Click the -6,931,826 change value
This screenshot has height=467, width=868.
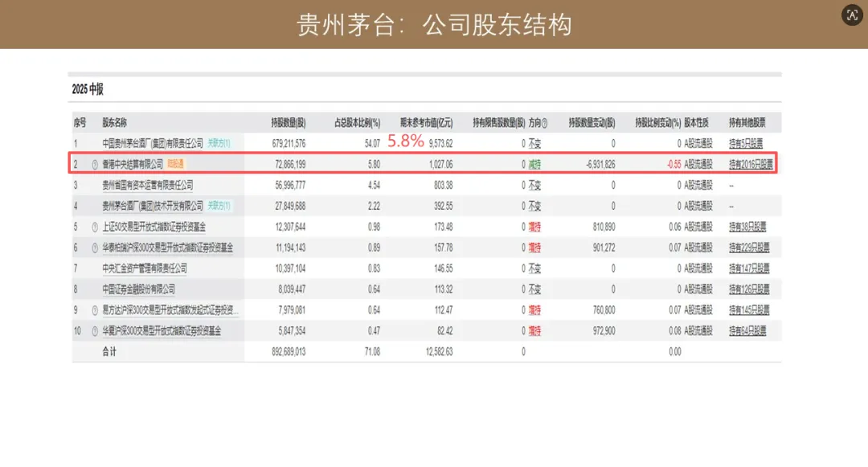[x=600, y=164]
